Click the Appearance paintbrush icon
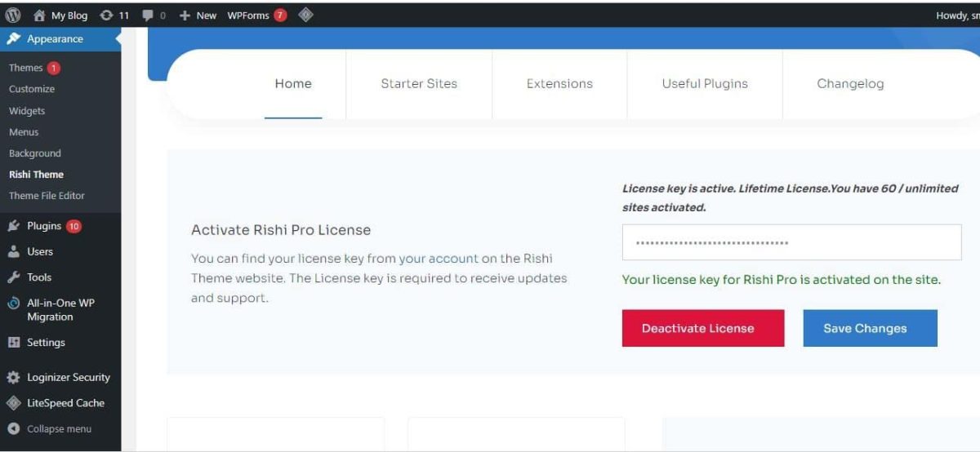This screenshot has width=980, height=452. 14,38
